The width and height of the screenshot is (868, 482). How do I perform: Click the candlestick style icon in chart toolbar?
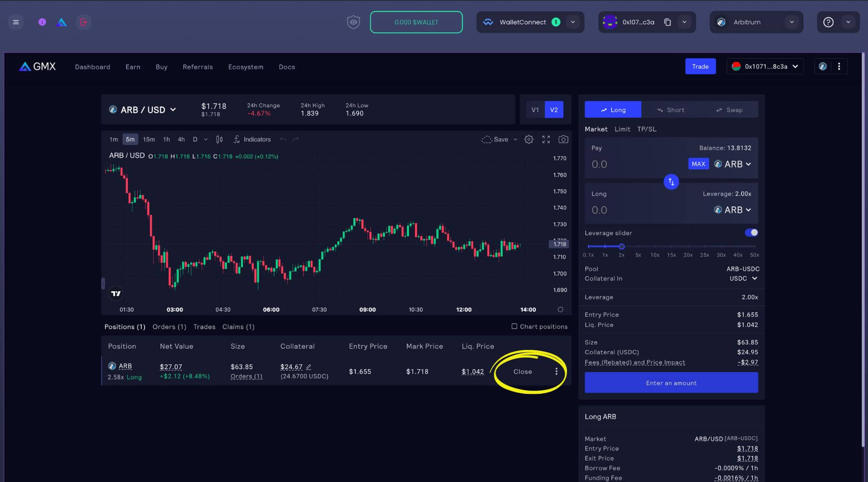(219, 139)
